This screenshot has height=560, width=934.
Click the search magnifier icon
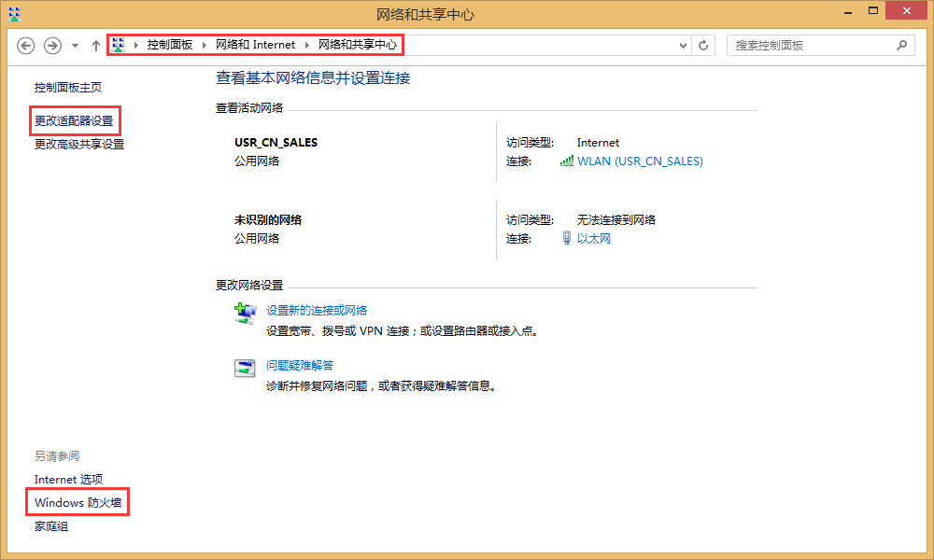point(900,45)
